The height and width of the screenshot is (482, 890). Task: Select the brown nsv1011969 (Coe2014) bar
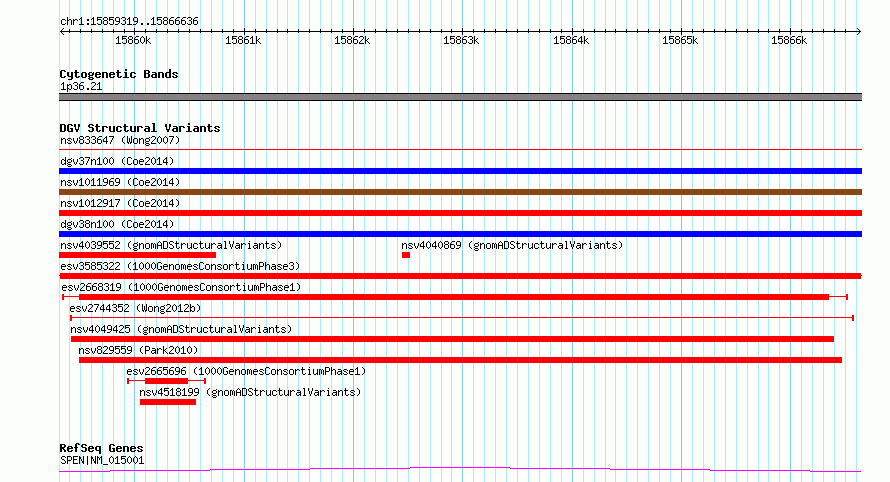pyautogui.click(x=460, y=192)
